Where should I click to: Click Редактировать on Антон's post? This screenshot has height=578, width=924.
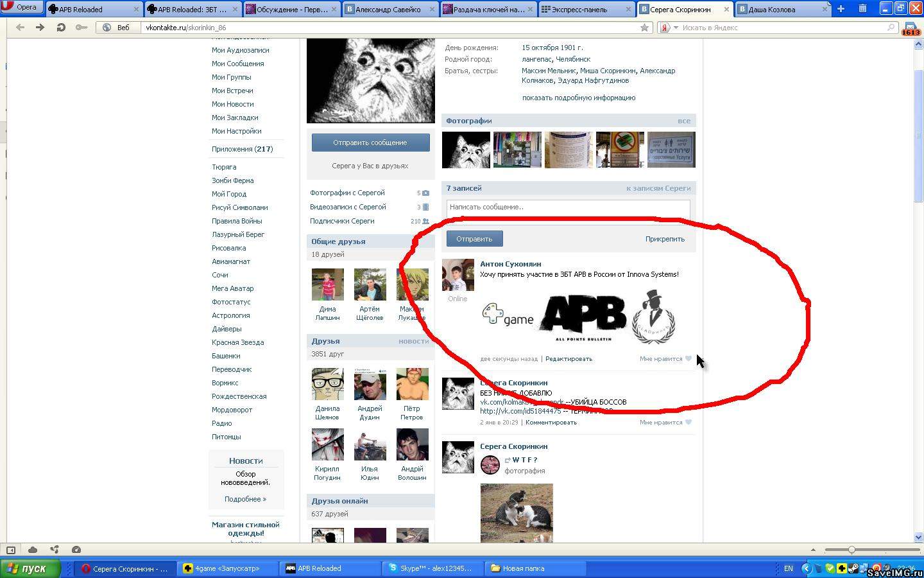coord(569,359)
